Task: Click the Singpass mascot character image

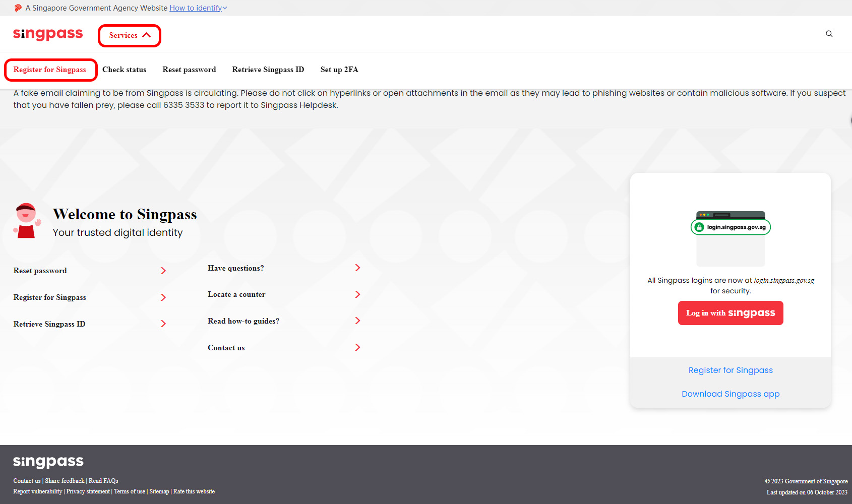Action: pos(27,221)
